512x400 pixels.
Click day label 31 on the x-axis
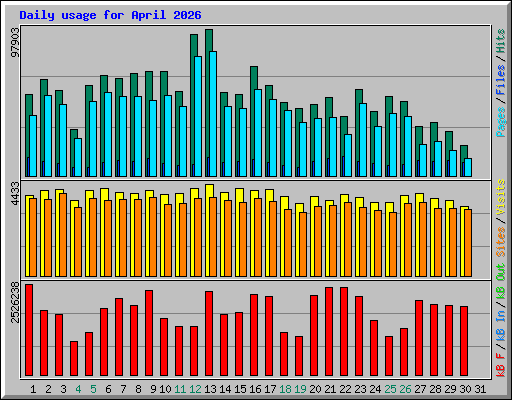(x=480, y=389)
